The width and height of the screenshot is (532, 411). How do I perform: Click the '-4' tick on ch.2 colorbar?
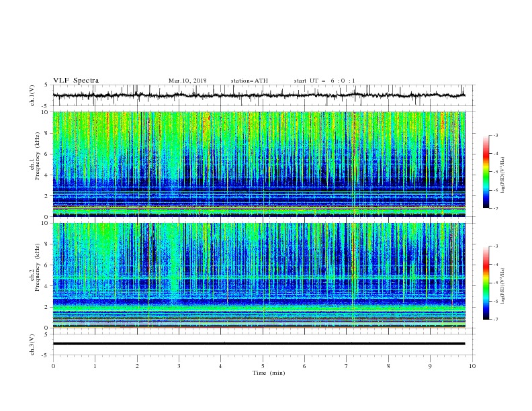[x=496, y=265]
